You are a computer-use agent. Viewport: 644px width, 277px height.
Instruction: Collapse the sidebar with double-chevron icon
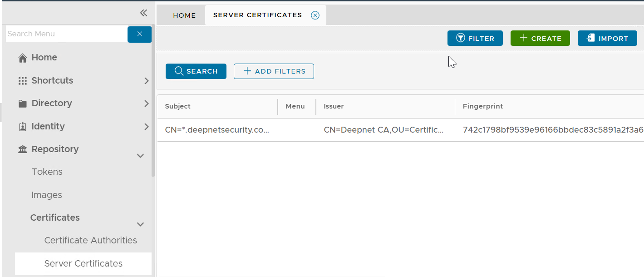(x=143, y=13)
